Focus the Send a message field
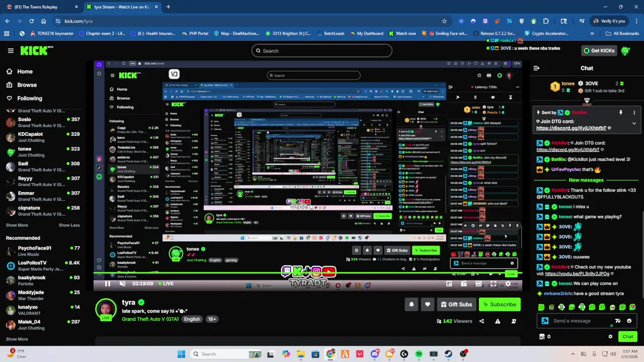The width and height of the screenshot is (644, 362). (x=579, y=321)
